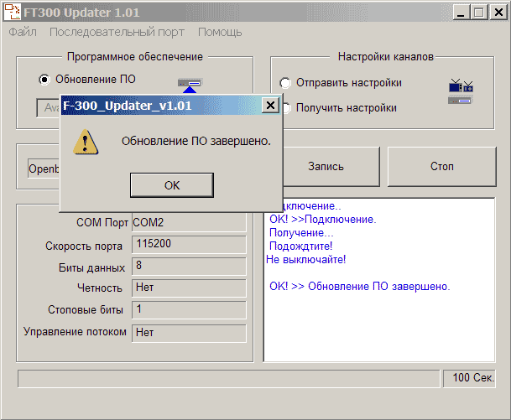Click the Четность field showing Нет
Image resolution: width=511 pixels, height=420 pixels.
pos(189,288)
